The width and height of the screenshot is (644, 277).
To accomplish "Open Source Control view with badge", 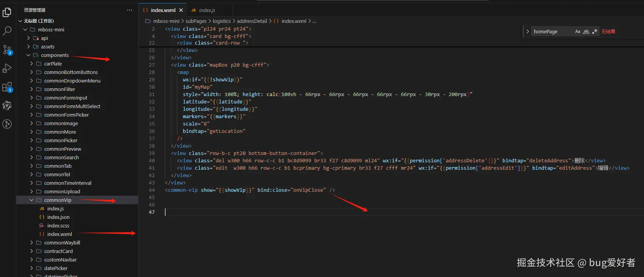I will [x=7, y=50].
